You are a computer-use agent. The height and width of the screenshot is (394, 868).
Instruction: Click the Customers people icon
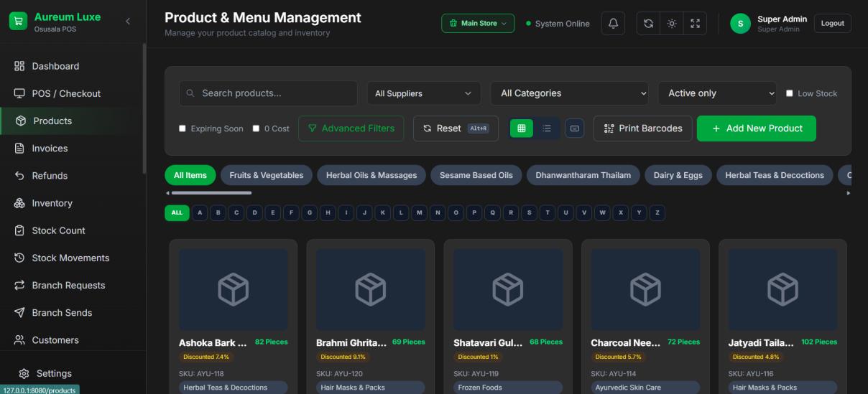coord(19,339)
